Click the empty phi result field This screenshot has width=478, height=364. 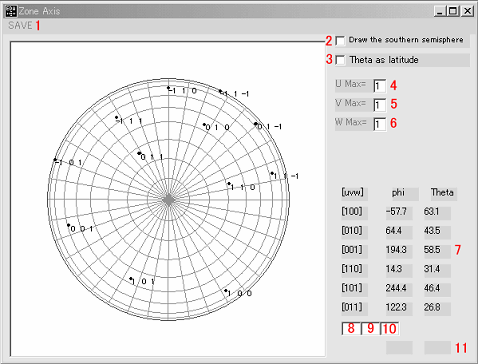(399, 347)
